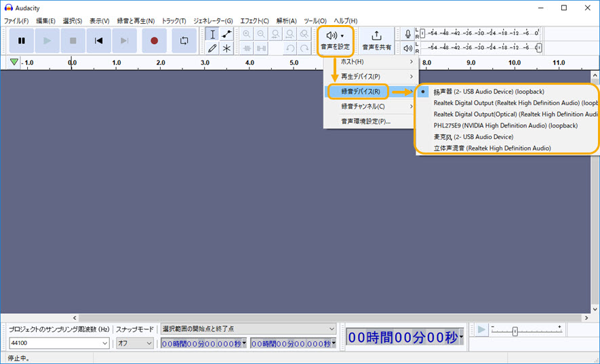Click the Zoom In magnifier icon
The width and height of the screenshot is (600, 364).
tap(246, 34)
